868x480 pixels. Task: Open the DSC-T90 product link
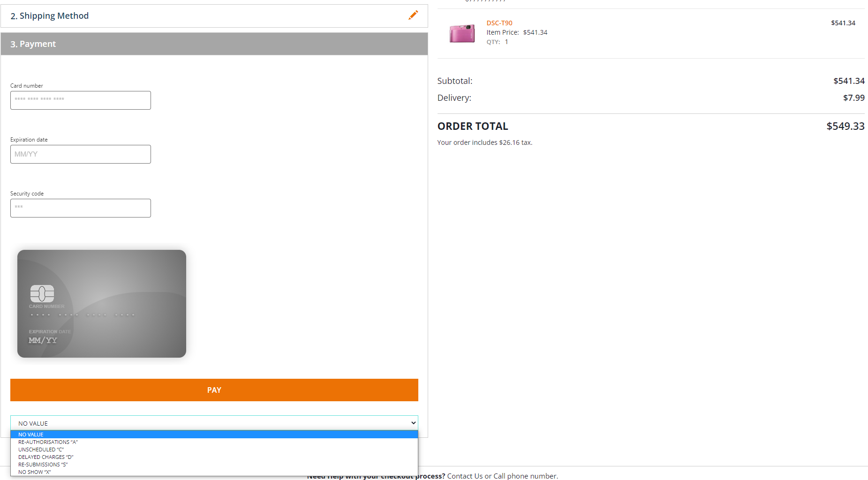499,23
